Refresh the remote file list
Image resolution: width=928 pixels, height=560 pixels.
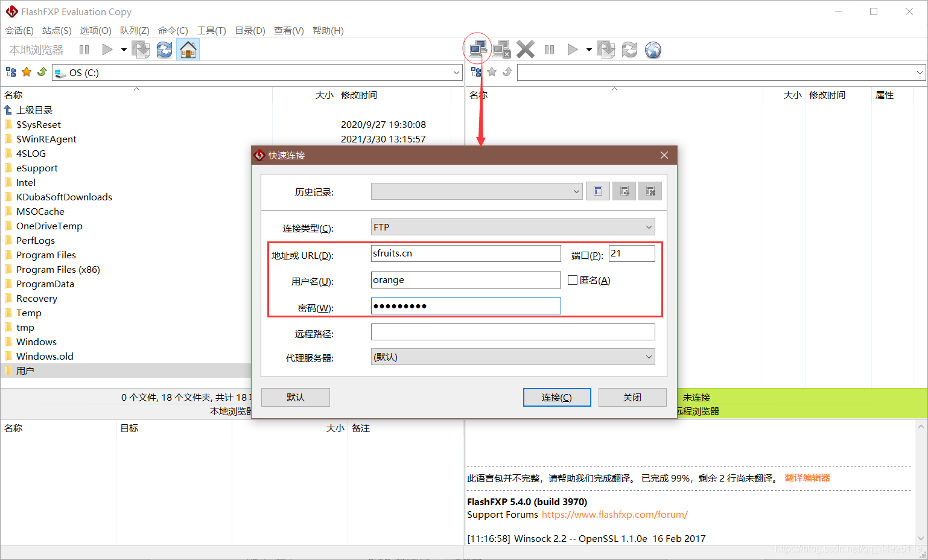(x=629, y=49)
